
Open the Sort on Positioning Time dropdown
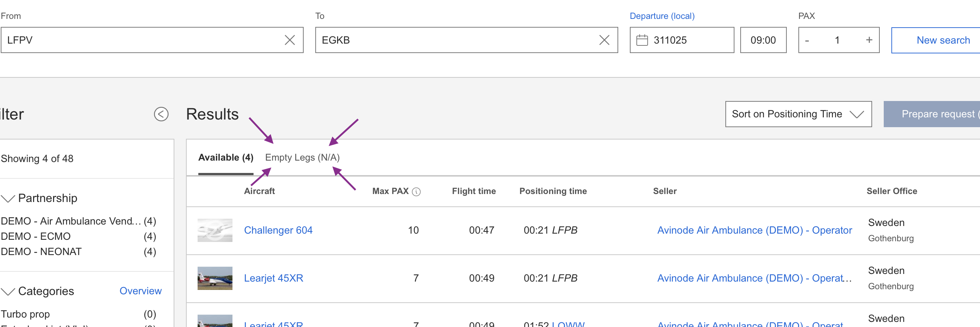798,114
